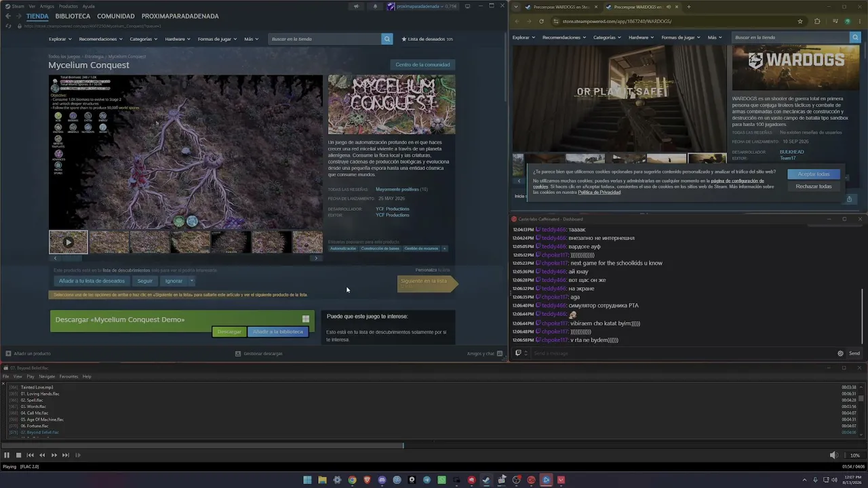Open a new browser tab
This screenshot has height=488, width=868.
point(688,7)
